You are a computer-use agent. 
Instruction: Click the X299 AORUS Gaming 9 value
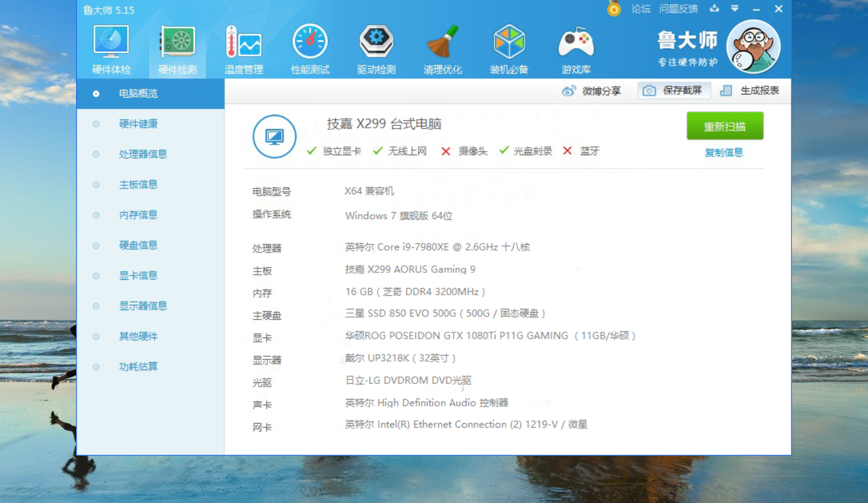pos(410,270)
